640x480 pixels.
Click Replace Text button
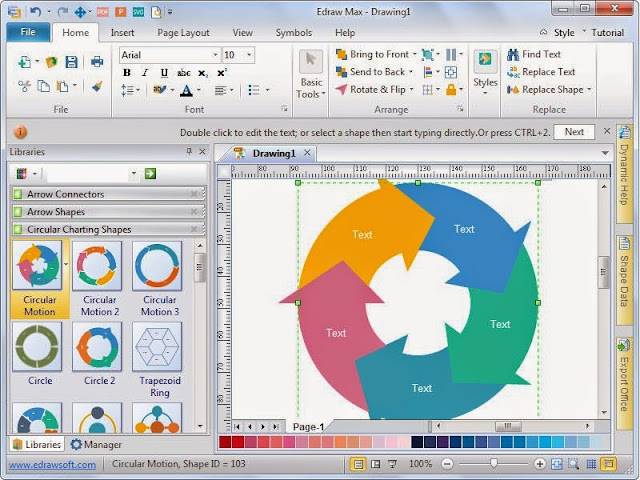(x=541, y=72)
